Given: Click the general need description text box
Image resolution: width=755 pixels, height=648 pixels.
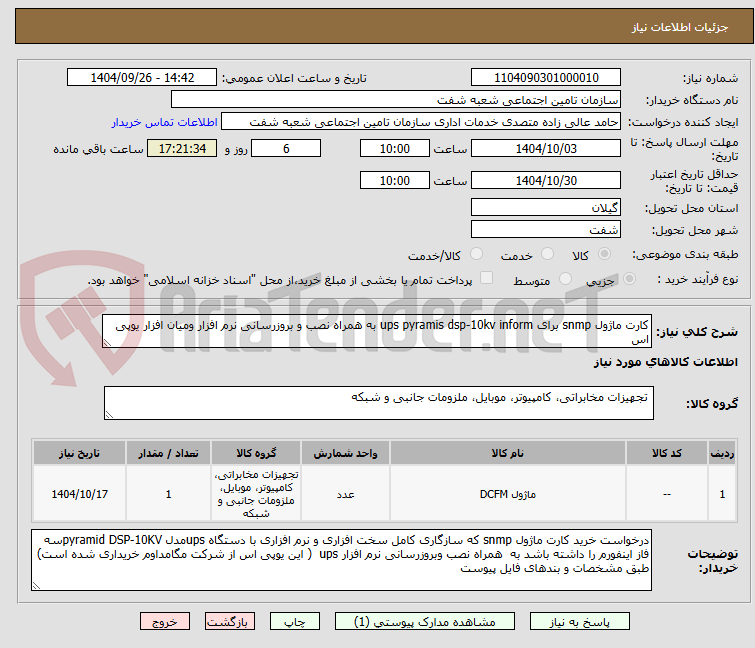Looking at the screenshot, I should pyautogui.click(x=377, y=331).
